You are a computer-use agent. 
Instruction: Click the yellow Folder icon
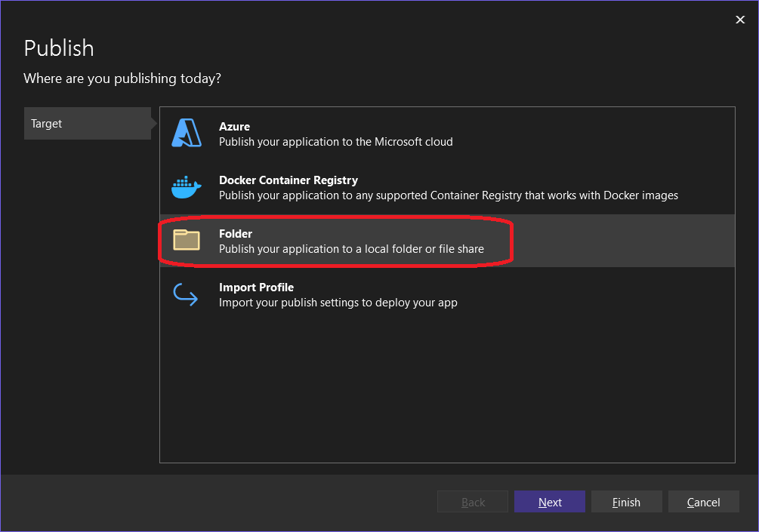(x=186, y=240)
